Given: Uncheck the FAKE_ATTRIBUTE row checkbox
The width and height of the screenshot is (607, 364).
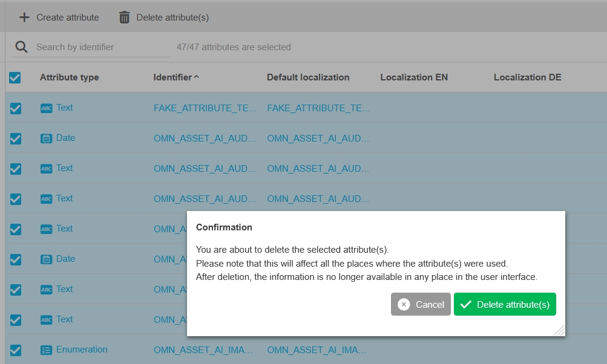Looking at the screenshot, I should click(x=16, y=108).
